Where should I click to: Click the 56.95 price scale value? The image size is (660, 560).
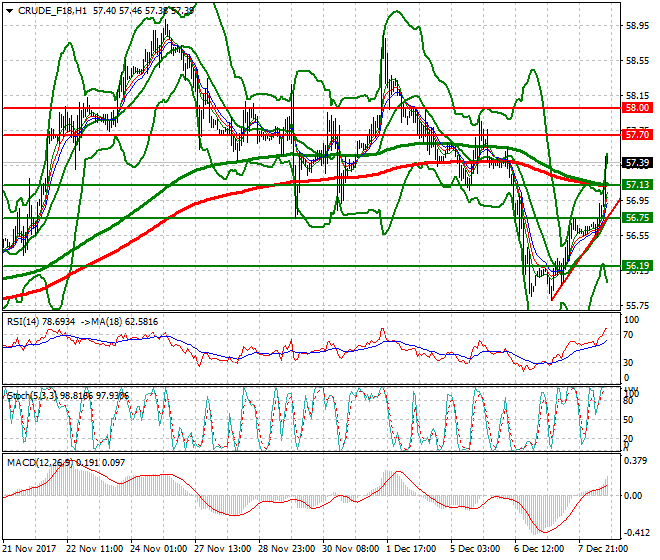[x=637, y=201]
